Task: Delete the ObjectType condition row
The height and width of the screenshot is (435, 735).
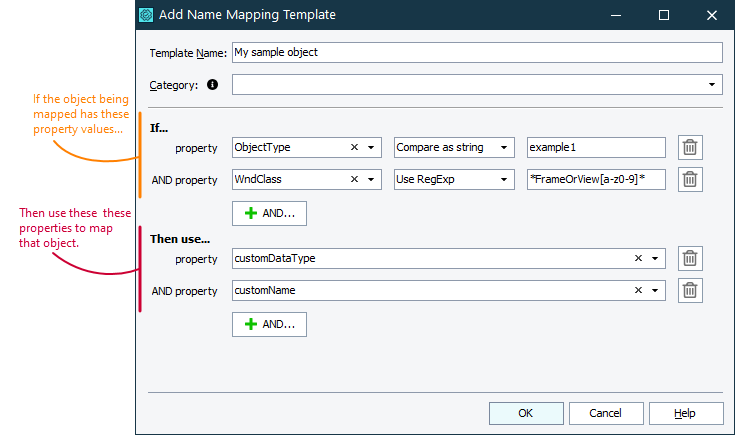Action: pos(689,148)
